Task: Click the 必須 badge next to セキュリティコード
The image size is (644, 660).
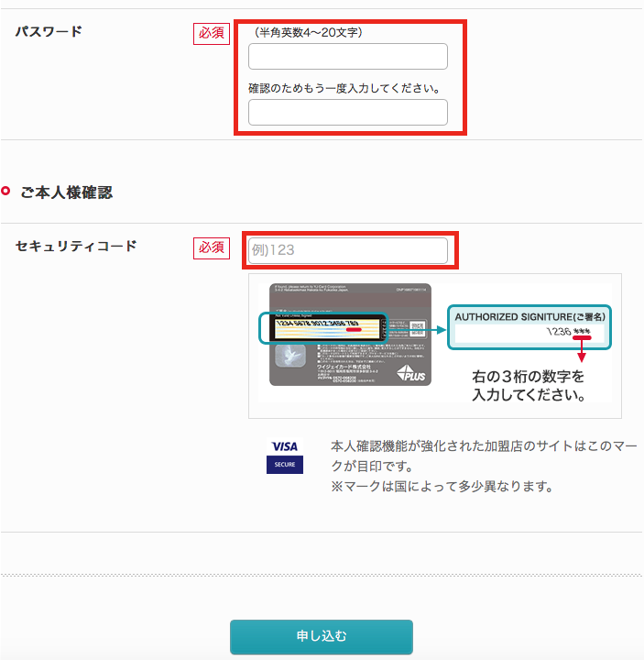Action: (212, 247)
